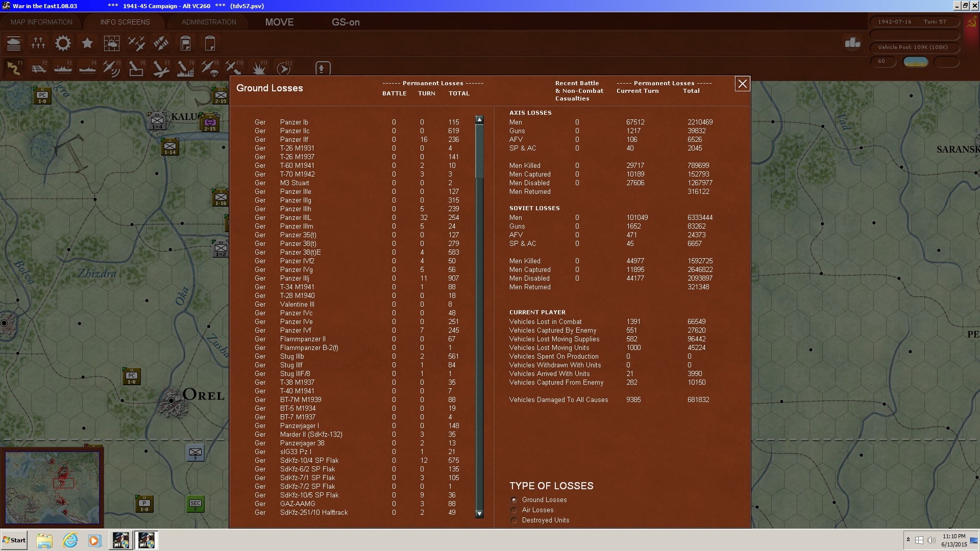
Task: Open the losses screen crosses icon
Action: click(x=38, y=43)
